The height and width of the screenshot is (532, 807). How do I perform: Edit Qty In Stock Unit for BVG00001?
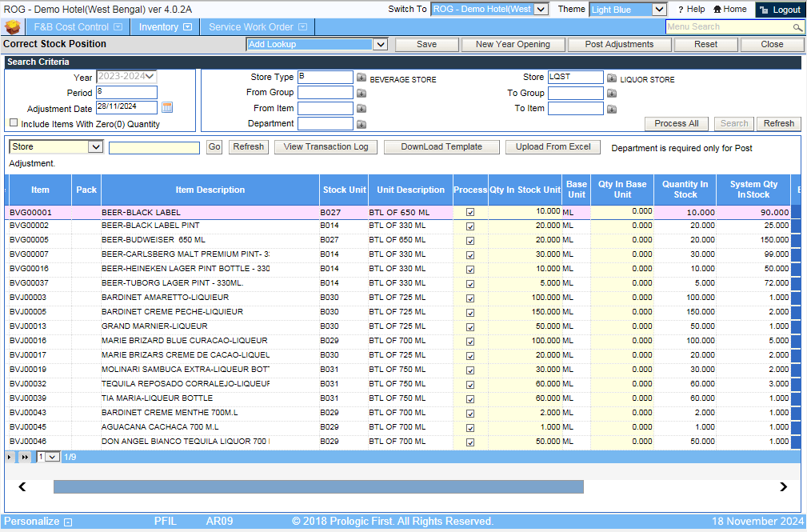click(x=525, y=212)
